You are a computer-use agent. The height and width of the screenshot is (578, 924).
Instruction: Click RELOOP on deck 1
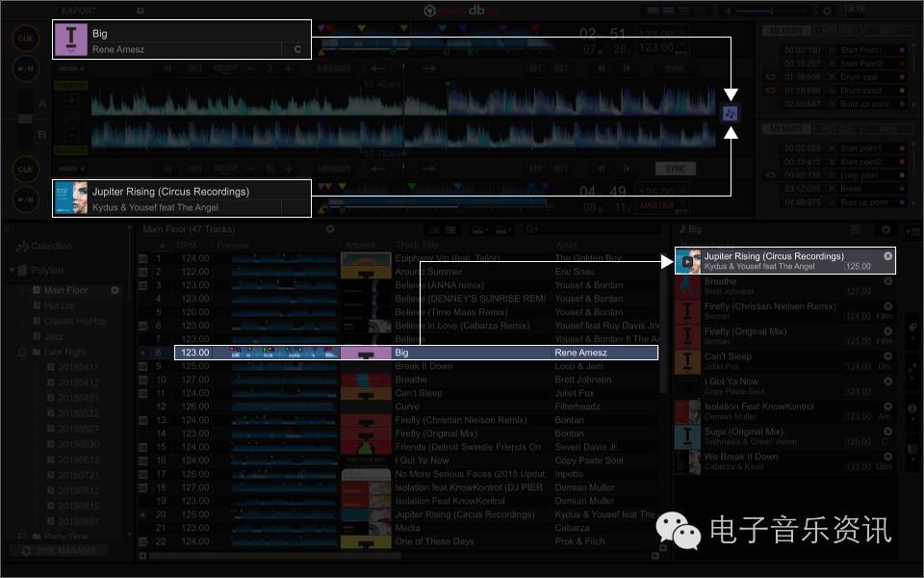[225, 68]
